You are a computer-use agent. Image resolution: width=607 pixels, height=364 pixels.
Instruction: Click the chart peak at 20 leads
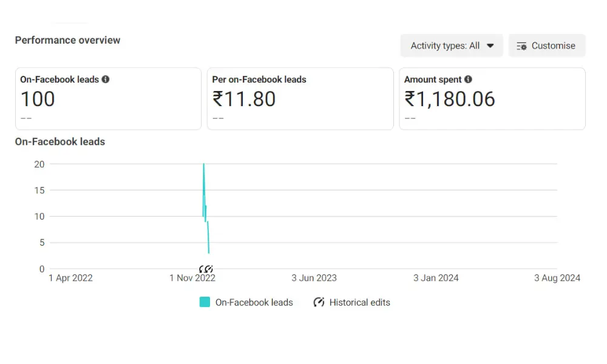coord(203,164)
